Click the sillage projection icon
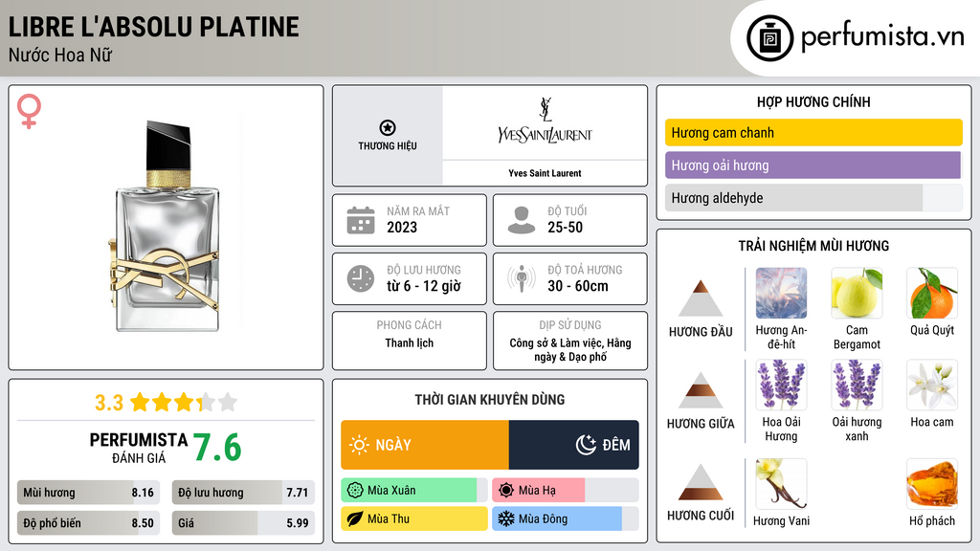This screenshot has height=551, width=980. [x=522, y=278]
